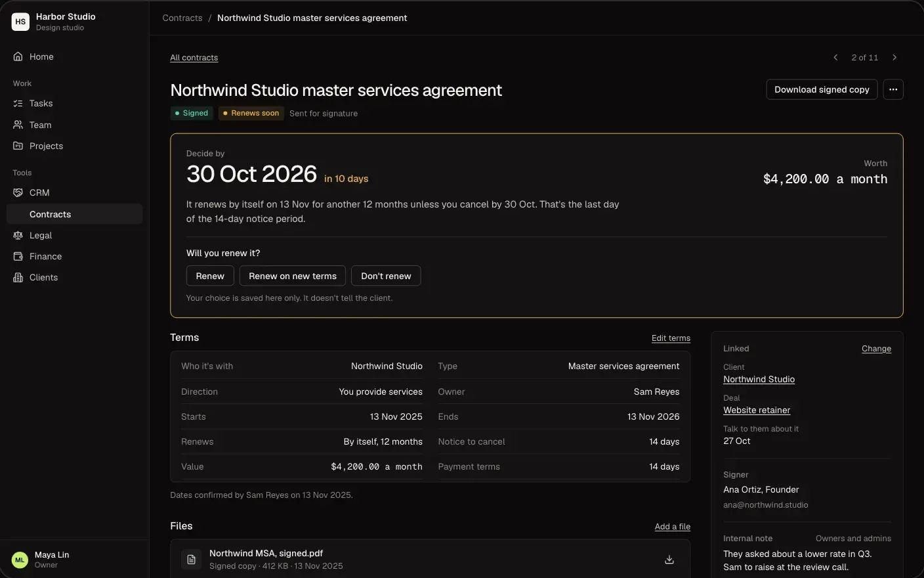This screenshot has width=924, height=578.
Task: Open the Northwind Studio client link
Action: (x=759, y=379)
